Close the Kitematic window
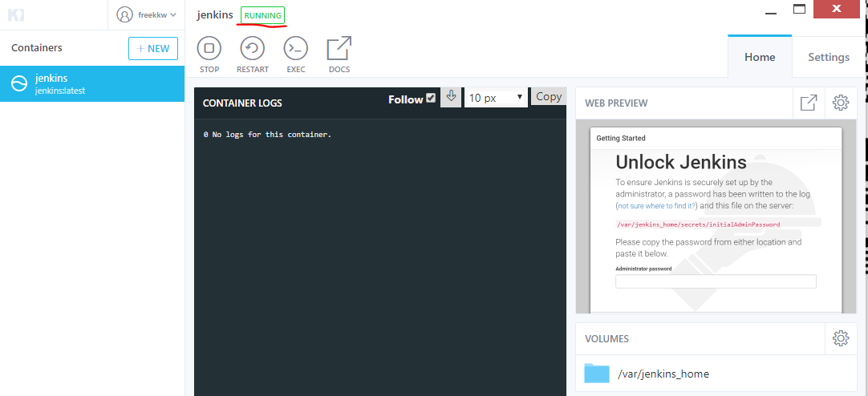The width and height of the screenshot is (868, 396). point(836,8)
